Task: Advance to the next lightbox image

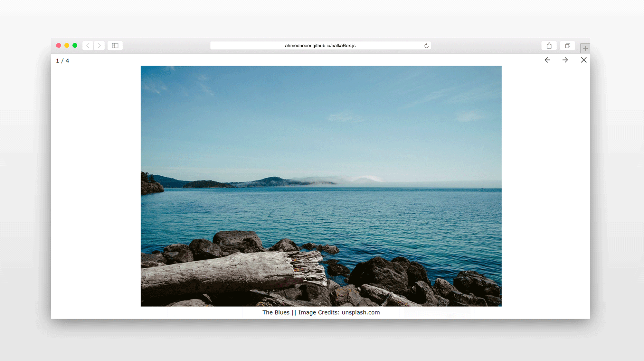Action: pyautogui.click(x=565, y=60)
